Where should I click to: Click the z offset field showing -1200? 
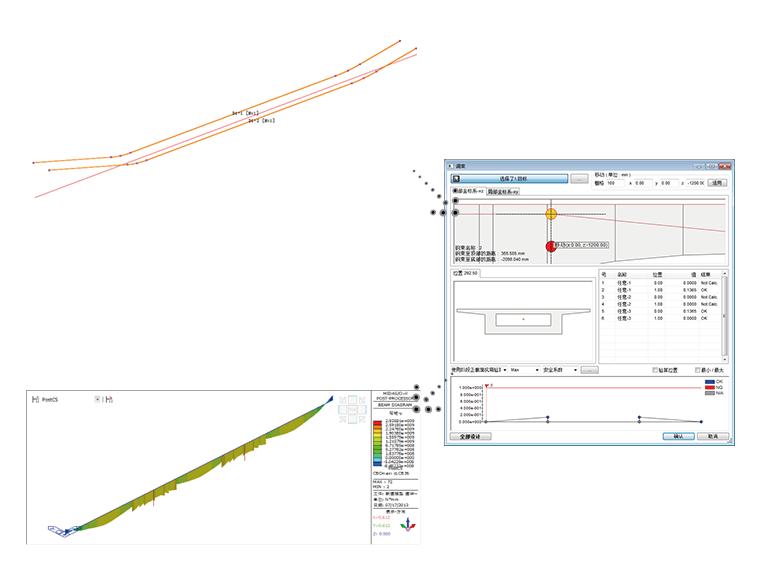pyautogui.click(x=696, y=183)
